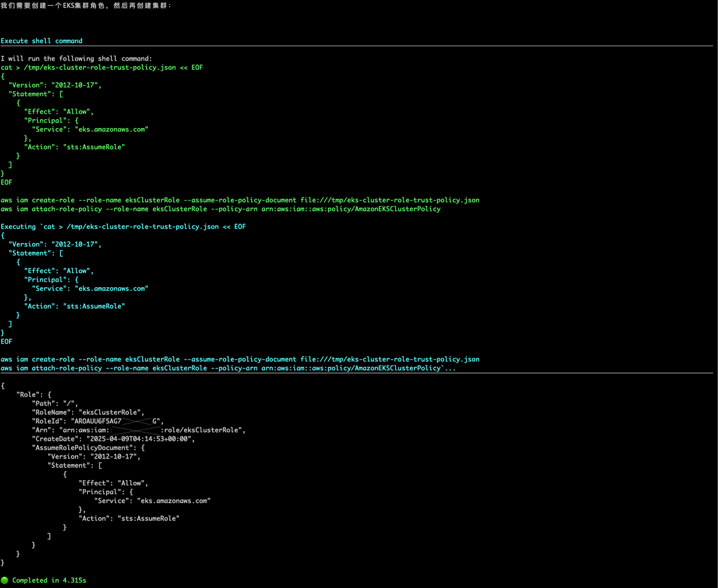Click the "CreateDate" 2025-04-09 line

pyautogui.click(x=114, y=439)
